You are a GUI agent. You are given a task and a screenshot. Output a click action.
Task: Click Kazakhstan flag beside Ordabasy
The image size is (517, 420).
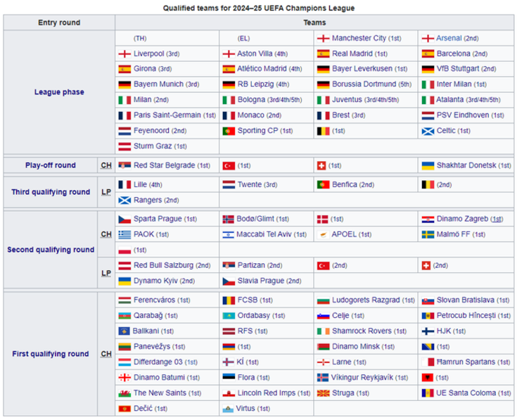pos(229,316)
